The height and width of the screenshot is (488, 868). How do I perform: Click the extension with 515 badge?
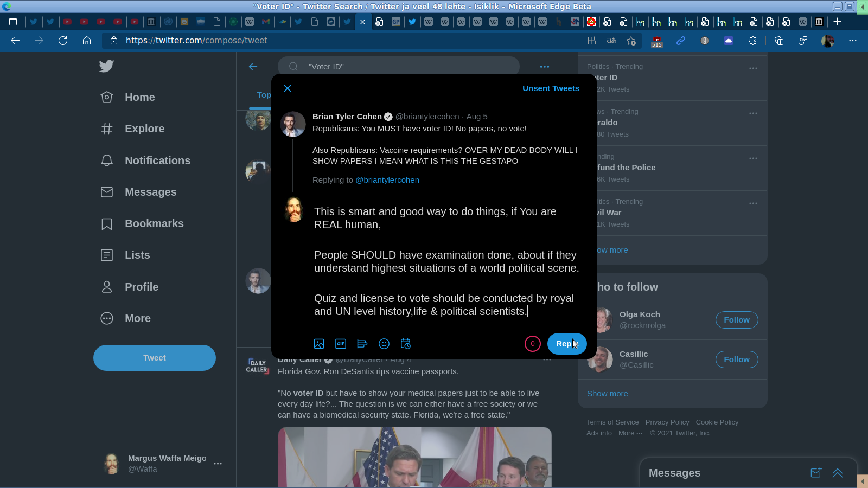tap(657, 41)
